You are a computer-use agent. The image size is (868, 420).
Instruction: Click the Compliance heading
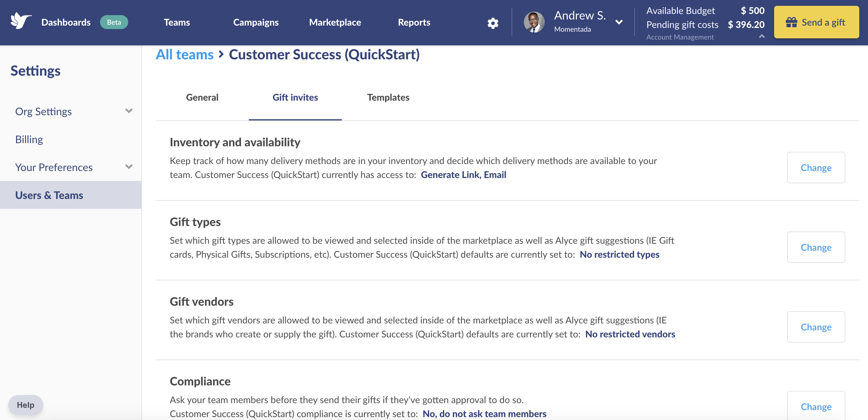[200, 381]
